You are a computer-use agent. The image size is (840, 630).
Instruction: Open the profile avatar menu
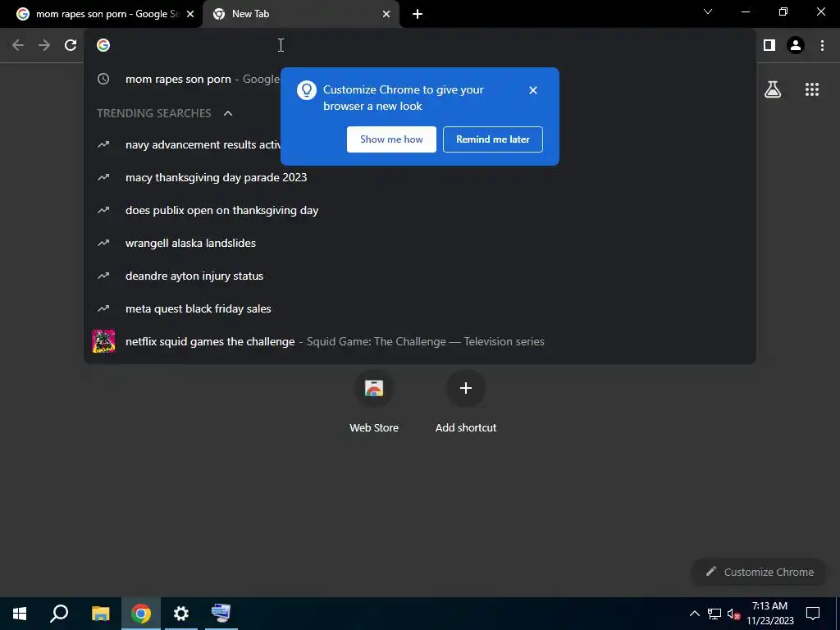point(796,45)
